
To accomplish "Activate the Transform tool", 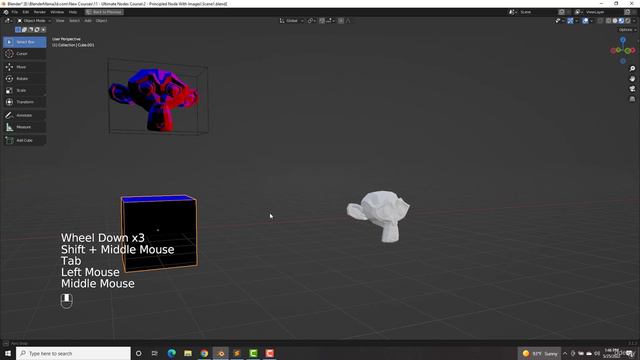I will (x=24, y=102).
